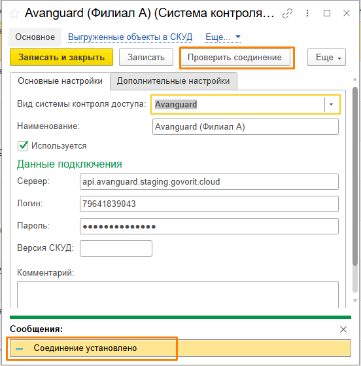Click the scrollbar down arrow

click(x=356, y=302)
